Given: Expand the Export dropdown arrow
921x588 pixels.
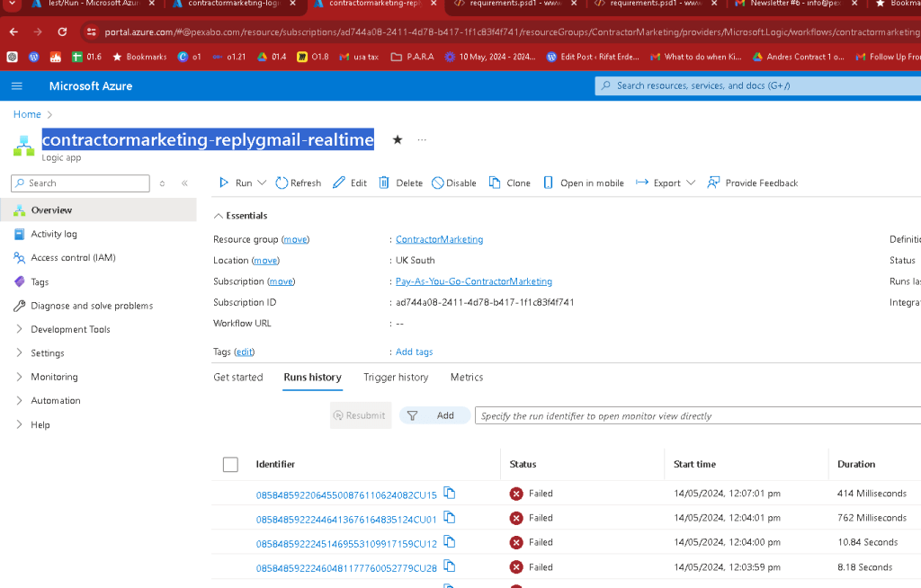Looking at the screenshot, I should (x=691, y=183).
